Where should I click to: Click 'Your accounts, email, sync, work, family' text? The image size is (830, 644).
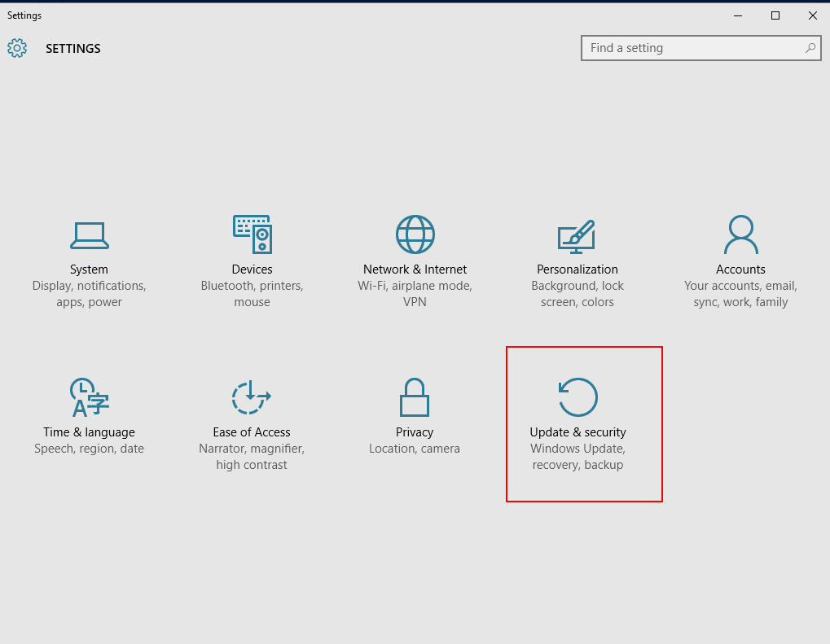click(x=740, y=294)
